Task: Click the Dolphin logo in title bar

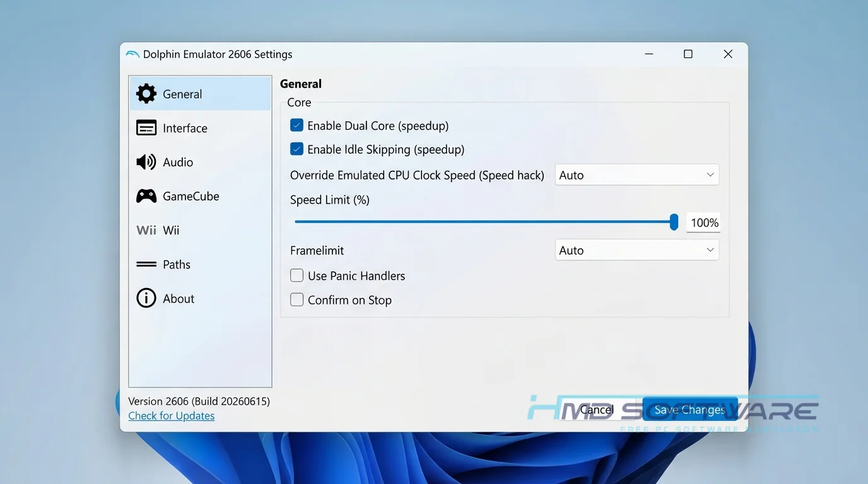Action: point(132,54)
